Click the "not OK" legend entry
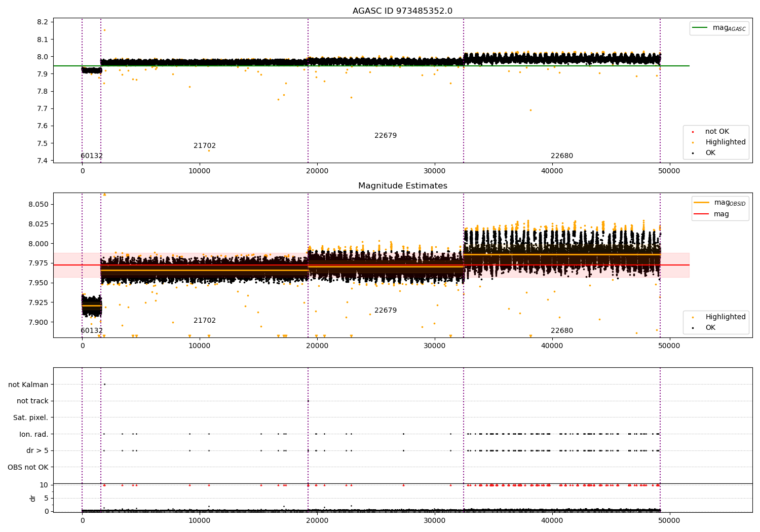This screenshot has width=760, height=532. point(710,132)
